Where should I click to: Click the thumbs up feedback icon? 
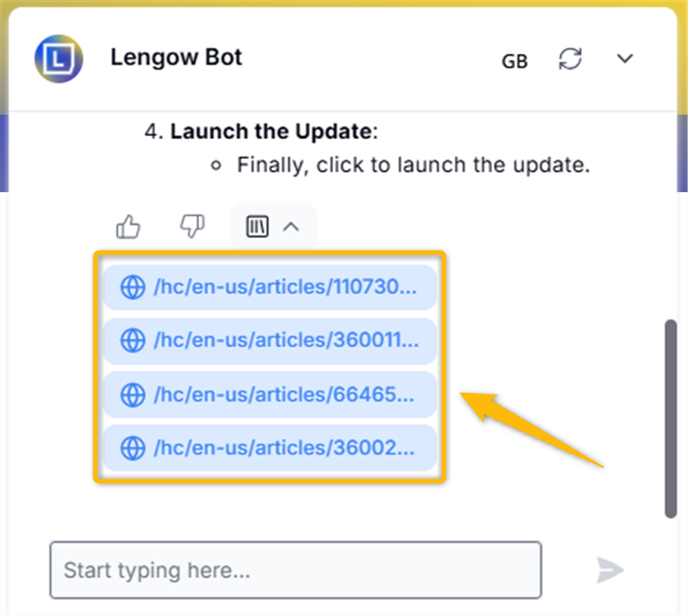point(128,226)
